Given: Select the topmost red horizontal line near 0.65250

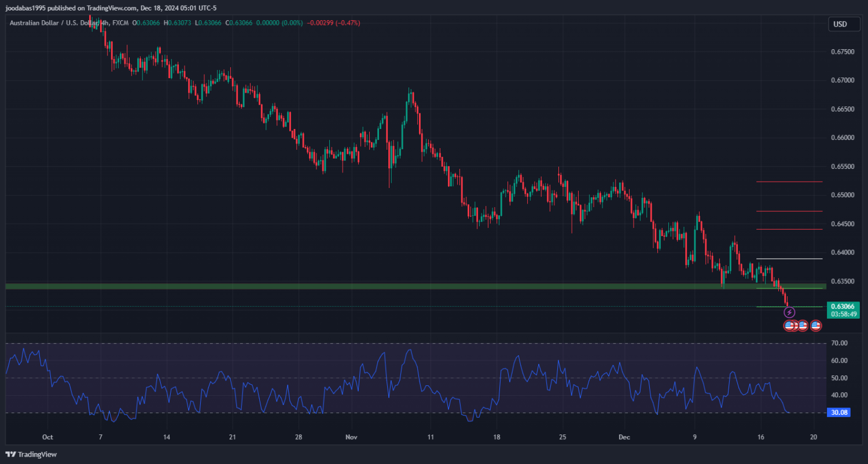Looking at the screenshot, I should click(x=789, y=182).
